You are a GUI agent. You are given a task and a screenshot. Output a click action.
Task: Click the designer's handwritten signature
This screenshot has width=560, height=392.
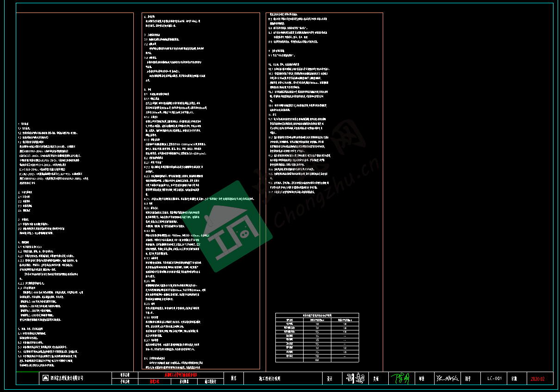click(353, 378)
